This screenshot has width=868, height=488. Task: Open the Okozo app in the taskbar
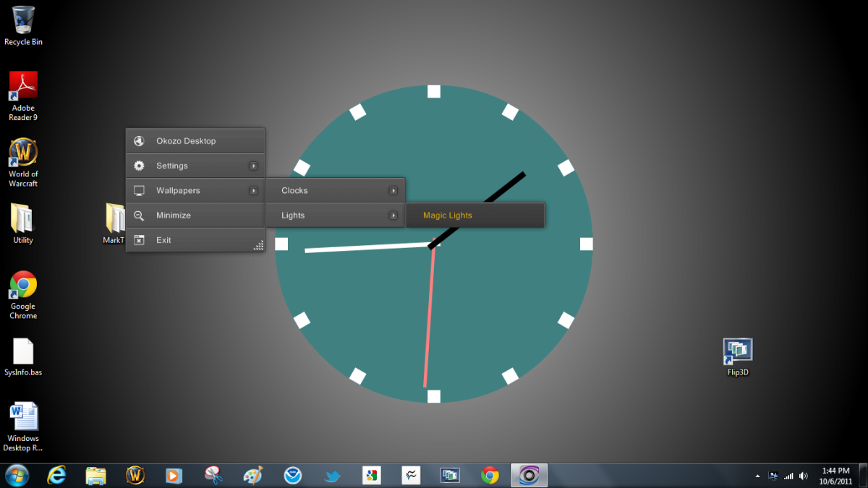pyautogui.click(x=529, y=475)
